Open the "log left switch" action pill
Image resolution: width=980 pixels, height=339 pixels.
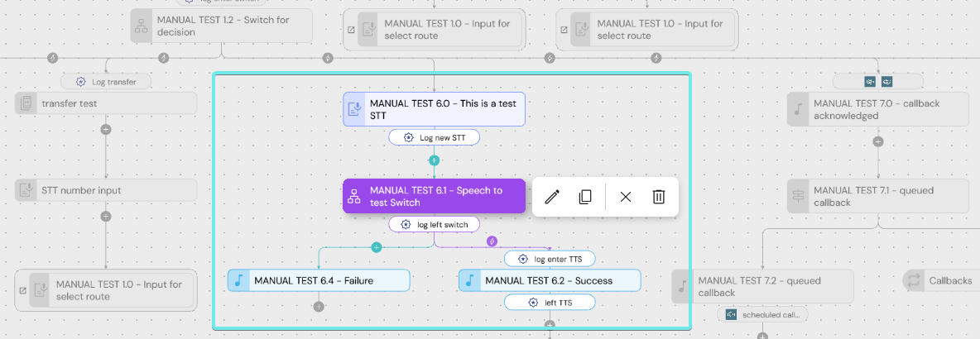[x=434, y=224]
